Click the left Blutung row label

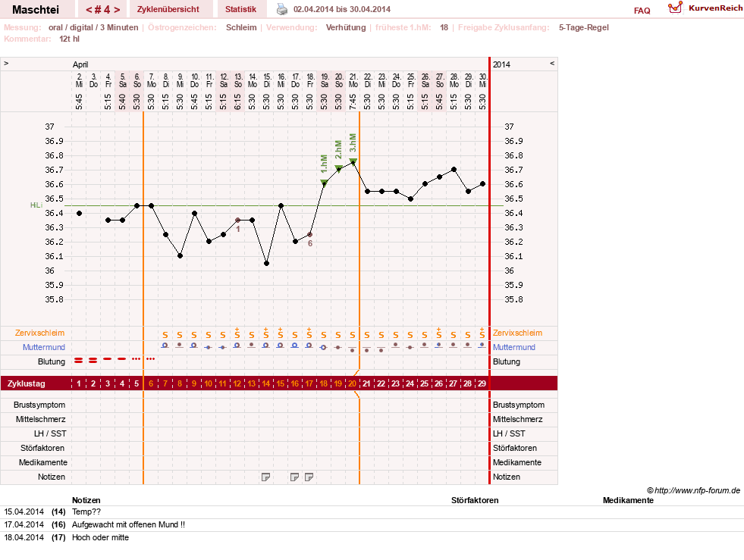click(x=52, y=361)
